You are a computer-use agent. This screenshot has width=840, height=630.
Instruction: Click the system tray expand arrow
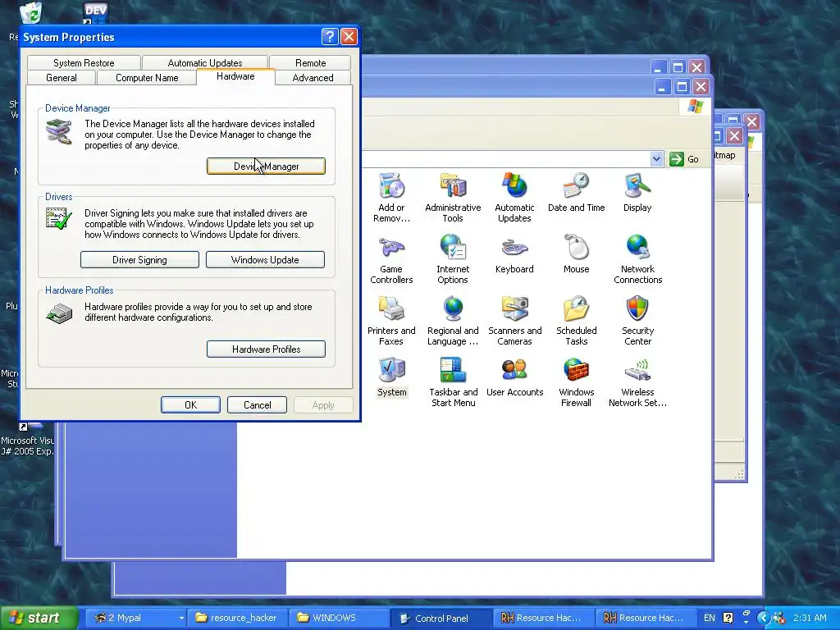point(764,619)
